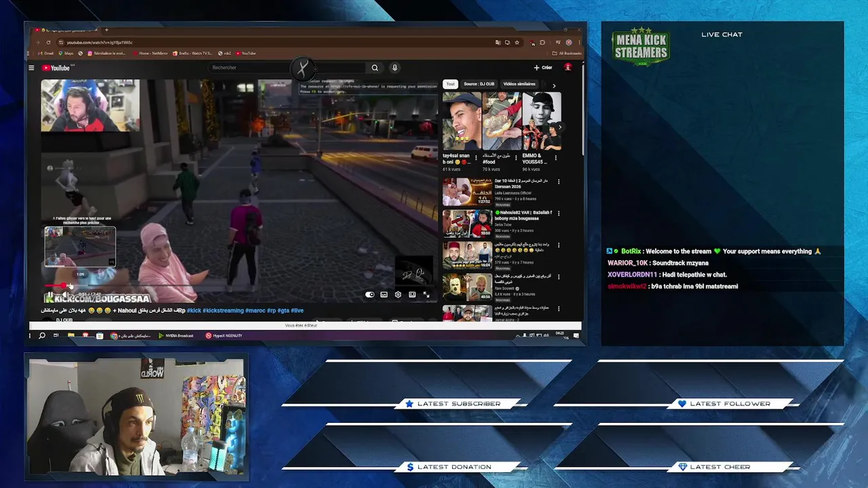
Task: Click the simokwikwi2 chat message
Action: point(673,286)
